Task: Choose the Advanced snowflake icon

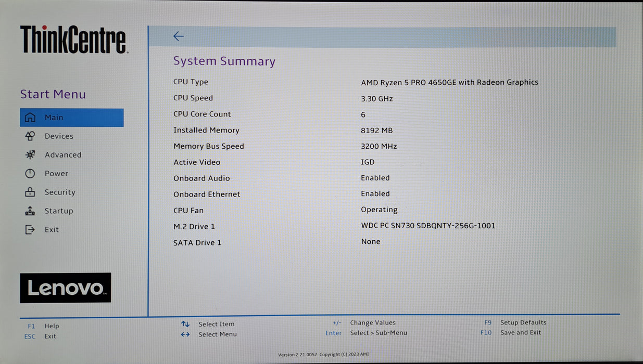Action: coord(30,155)
